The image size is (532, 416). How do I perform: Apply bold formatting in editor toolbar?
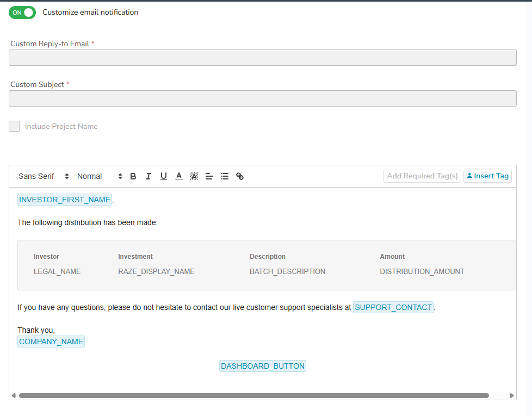pos(133,176)
